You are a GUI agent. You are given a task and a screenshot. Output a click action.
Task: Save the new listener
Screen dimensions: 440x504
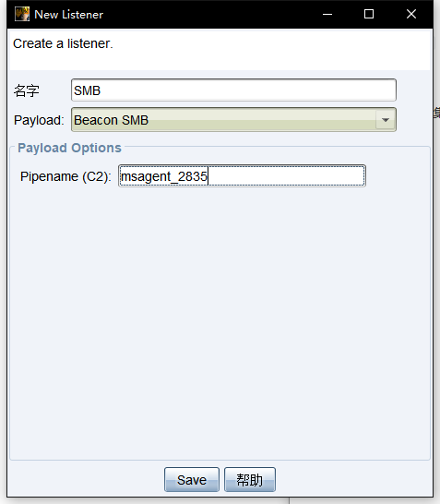point(192,480)
